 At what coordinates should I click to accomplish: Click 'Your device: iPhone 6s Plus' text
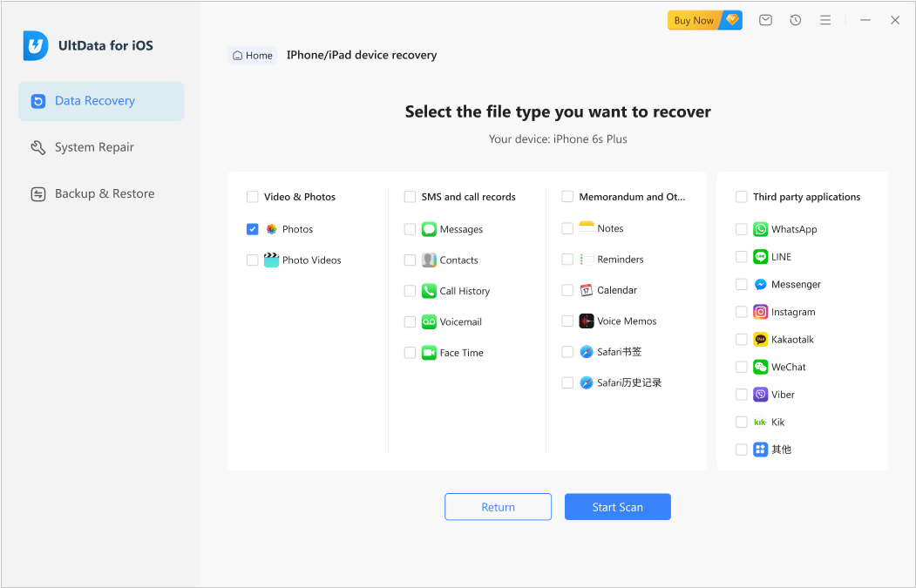(558, 139)
